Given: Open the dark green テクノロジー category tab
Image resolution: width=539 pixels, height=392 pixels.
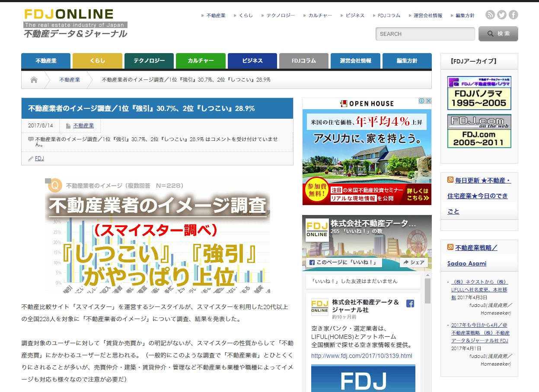Looking at the screenshot, I should click(149, 61).
